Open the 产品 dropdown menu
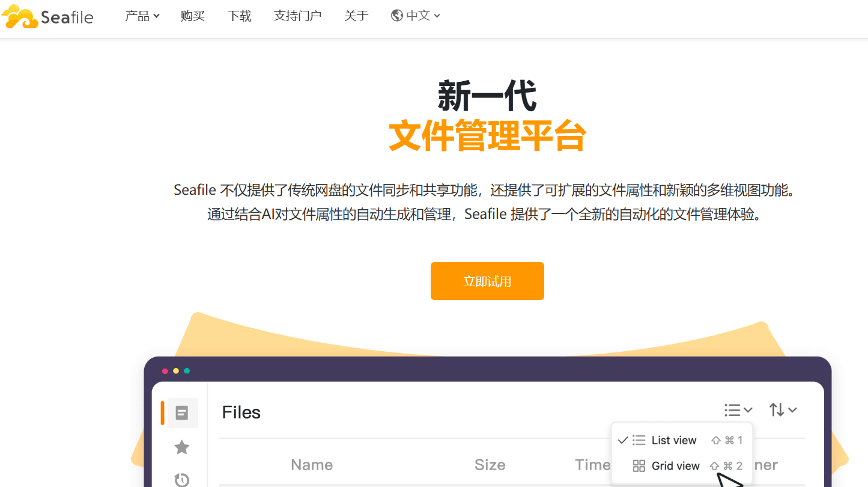Screen dimensions: 868x487 [x=142, y=16]
